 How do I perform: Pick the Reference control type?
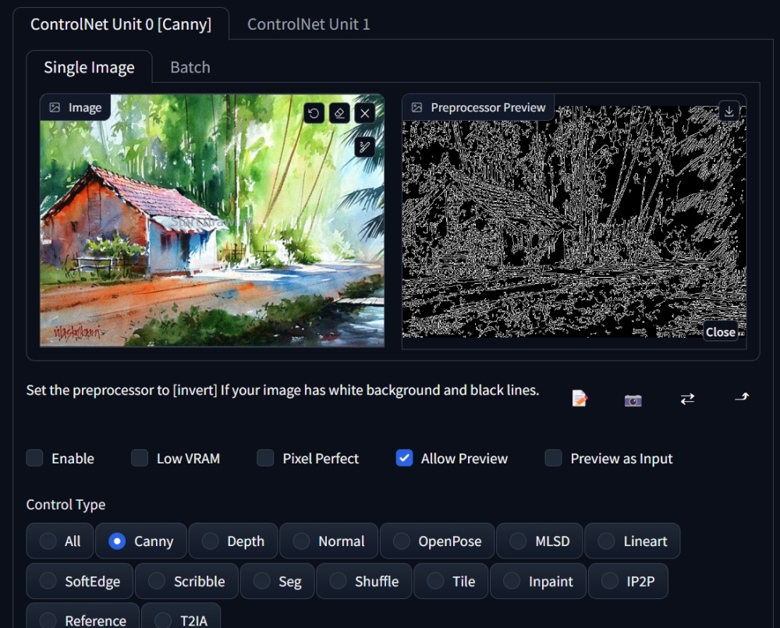83,617
